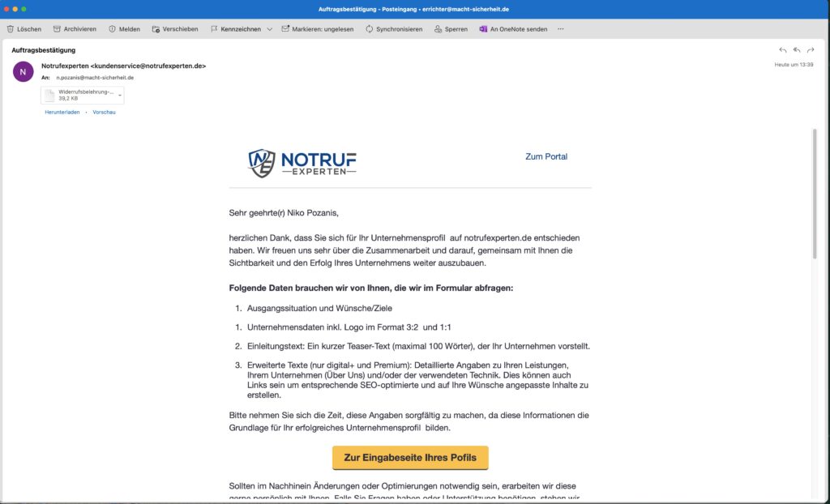Click list item starting "Einleitungstext: Ein kurzer Teaser-Text"

coord(419,346)
